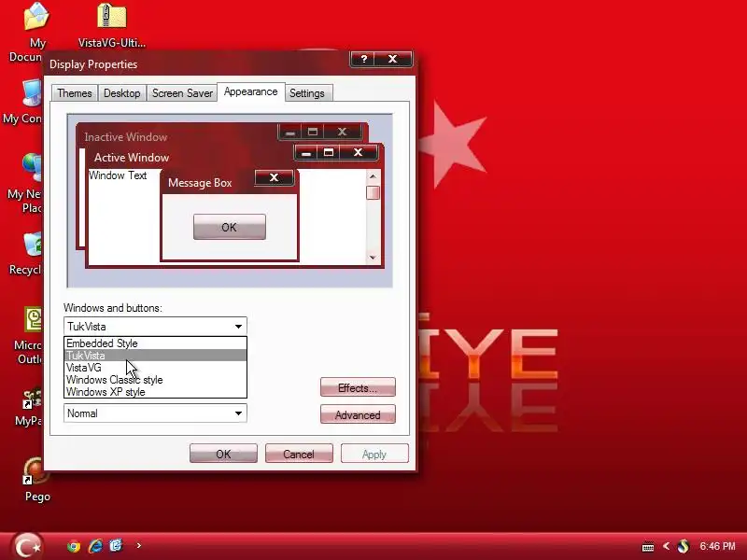Screen dimensions: 747x560
Task: Collapse the Windows and buttons dropdown arrow
Action: [238, 327]
